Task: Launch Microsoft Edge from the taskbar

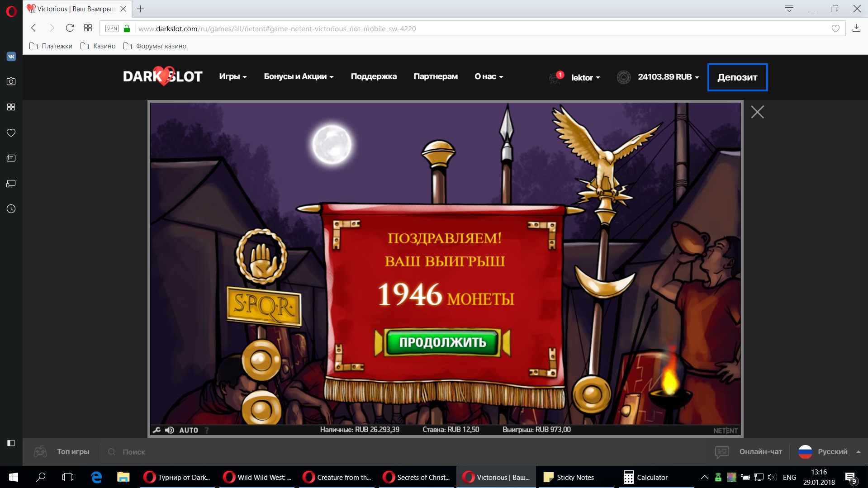Action: 96,477
